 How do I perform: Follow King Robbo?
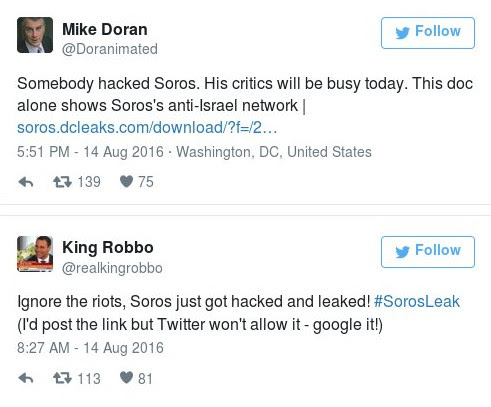(x=428, y=252)
